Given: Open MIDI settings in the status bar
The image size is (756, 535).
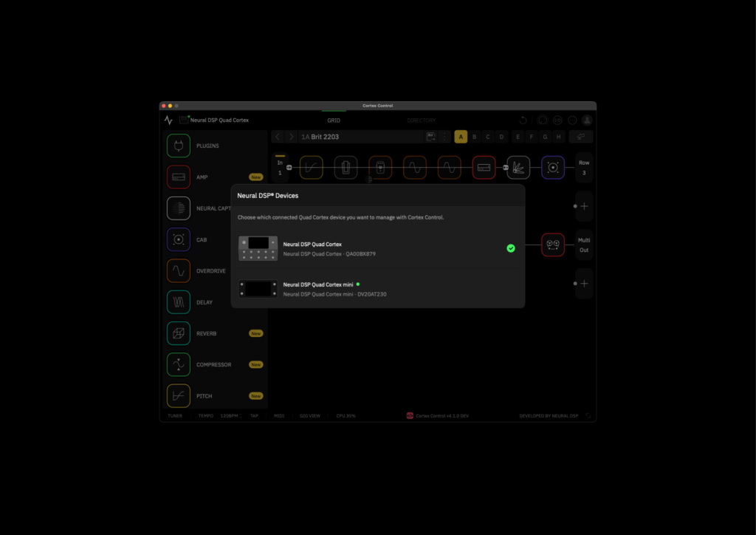Looking at the screenshot, I should pyautogui.click(x=279, y=416).
